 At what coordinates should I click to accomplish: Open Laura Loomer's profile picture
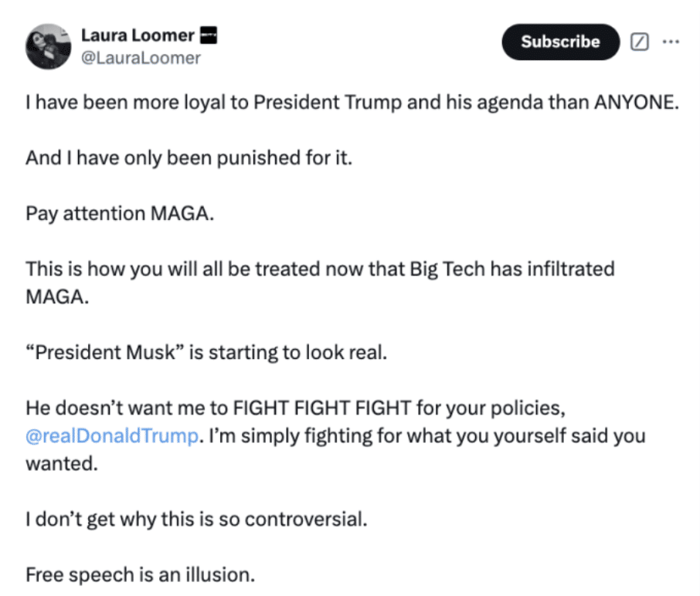[48, 46]
